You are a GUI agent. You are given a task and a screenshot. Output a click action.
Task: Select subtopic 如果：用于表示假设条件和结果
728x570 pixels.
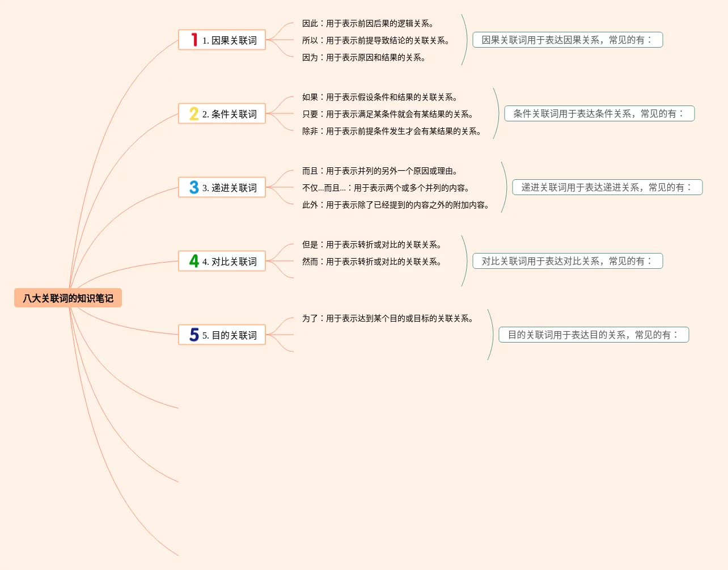pyautogui.click(x=379, y=98)
